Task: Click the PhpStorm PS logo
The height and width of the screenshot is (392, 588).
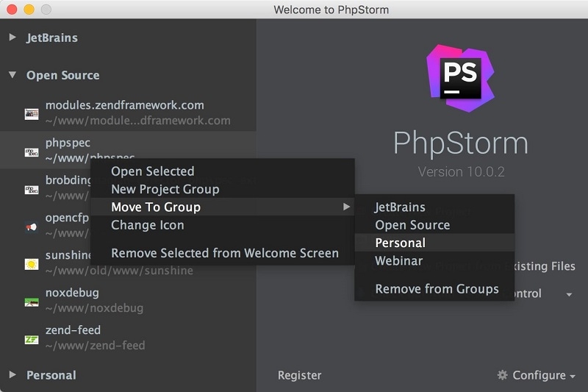Action: 461,77
